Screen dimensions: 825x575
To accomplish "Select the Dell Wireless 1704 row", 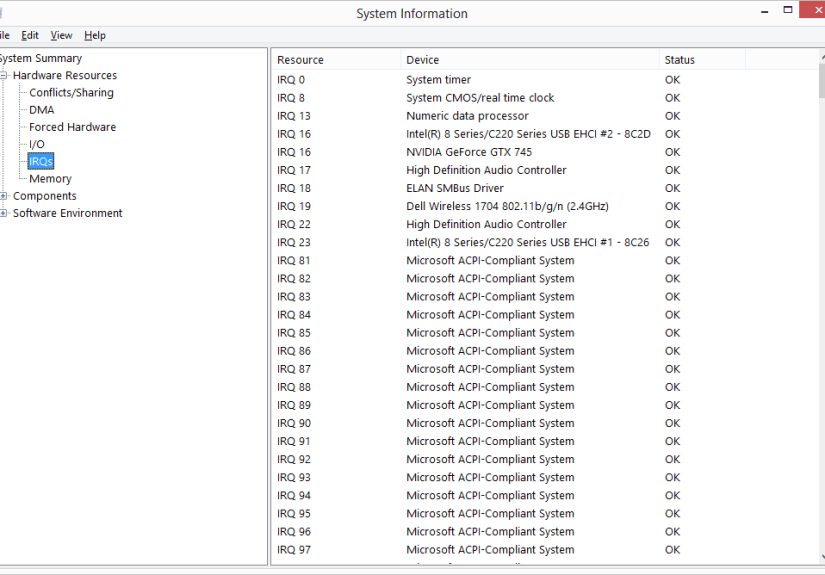I will pos(507,206).
